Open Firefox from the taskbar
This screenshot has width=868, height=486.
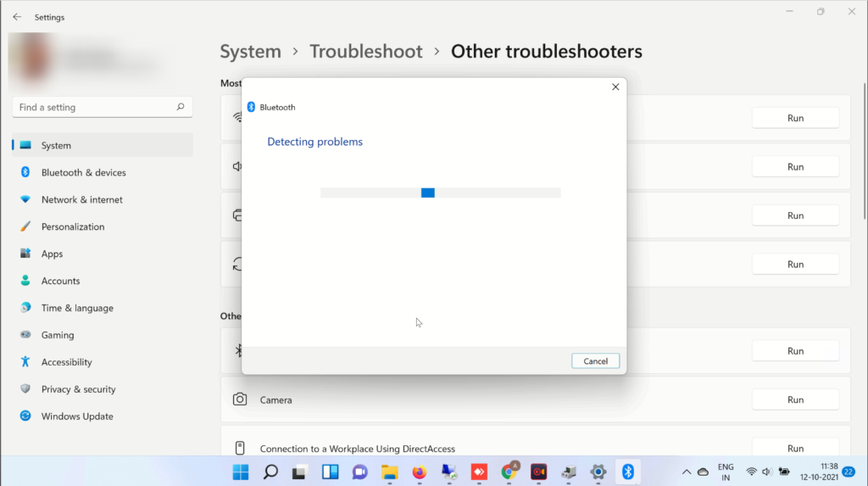click(420, 472)
